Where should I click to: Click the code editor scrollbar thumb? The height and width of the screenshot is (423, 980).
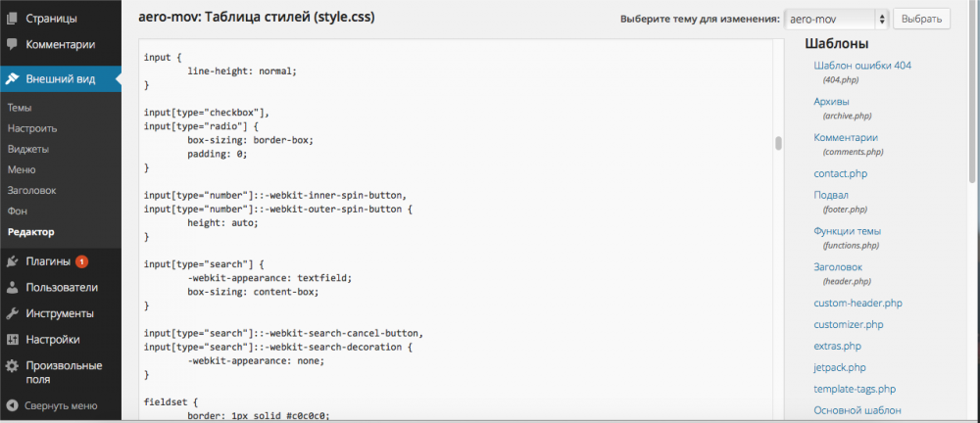coord(779,143)
